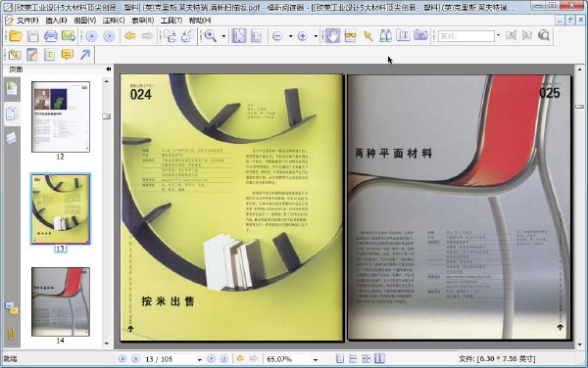Jump to first page in status bar
The image size is (588, 368).
[122, 358]
